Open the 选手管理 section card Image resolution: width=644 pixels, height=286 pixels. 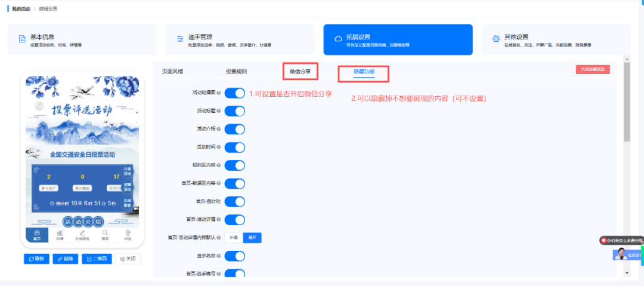point(240,39)
